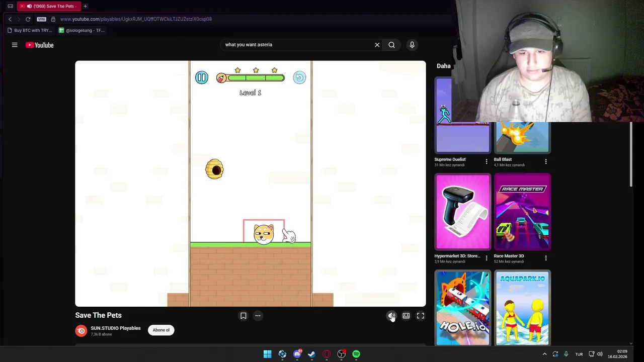
Task: Open the SUN.STUDIO Playables channel name link
Action: click(x=116, y=328)
